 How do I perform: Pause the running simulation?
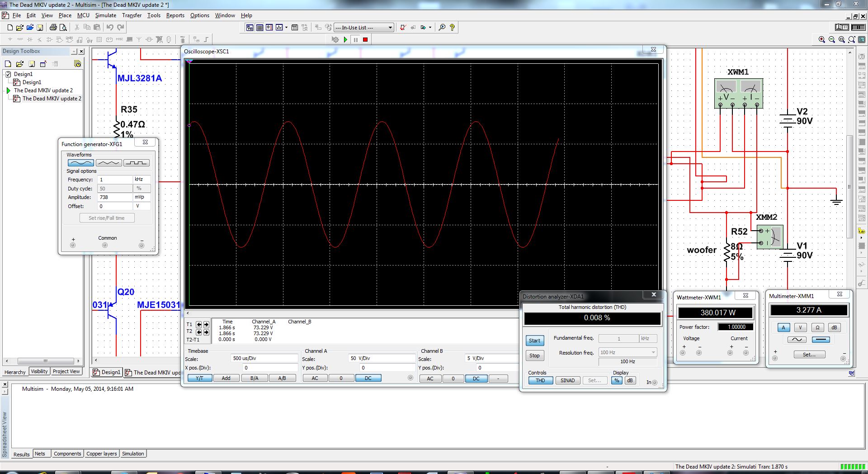355,40
